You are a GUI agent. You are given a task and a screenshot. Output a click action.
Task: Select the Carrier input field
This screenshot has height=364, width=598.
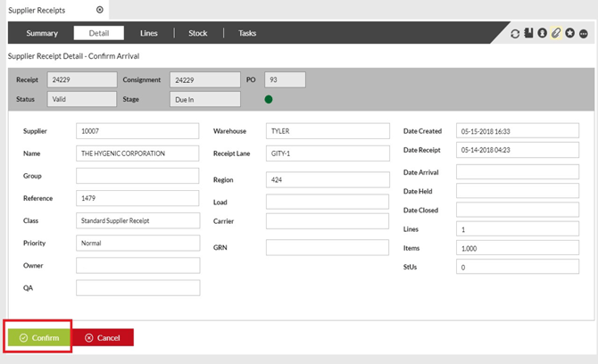point(327,220)
